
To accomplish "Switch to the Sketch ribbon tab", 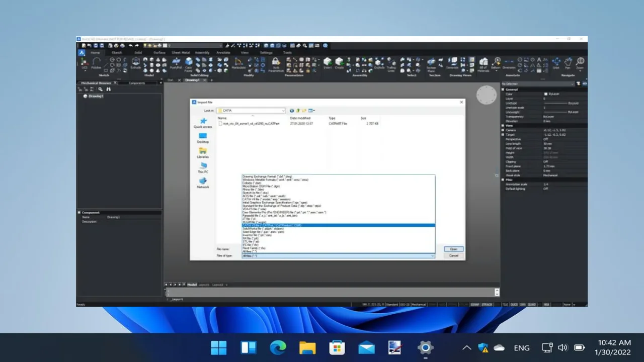I will pos(117,52).
